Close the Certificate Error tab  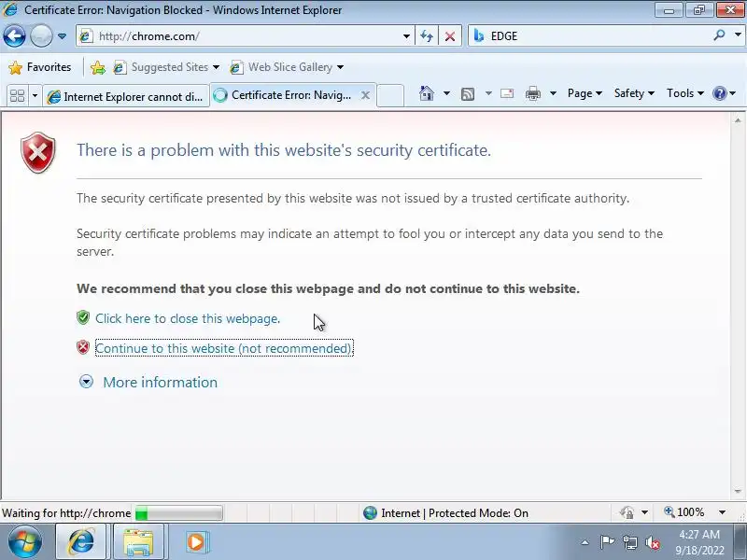[x=365, y=95]
